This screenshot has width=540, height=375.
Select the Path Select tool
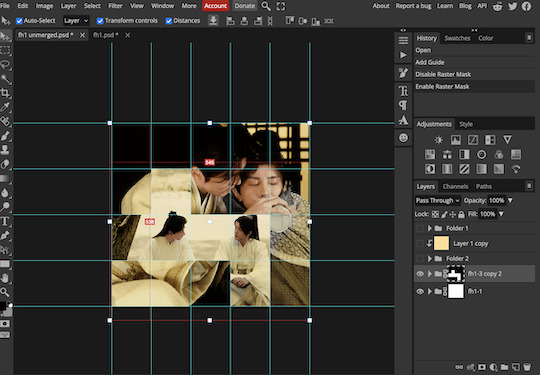(6, 250)
